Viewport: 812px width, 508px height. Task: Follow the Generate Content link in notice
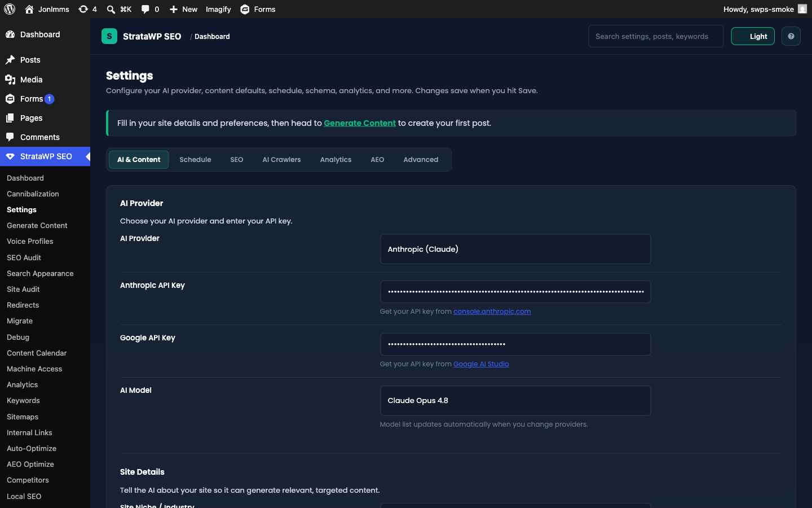point(360,123)
